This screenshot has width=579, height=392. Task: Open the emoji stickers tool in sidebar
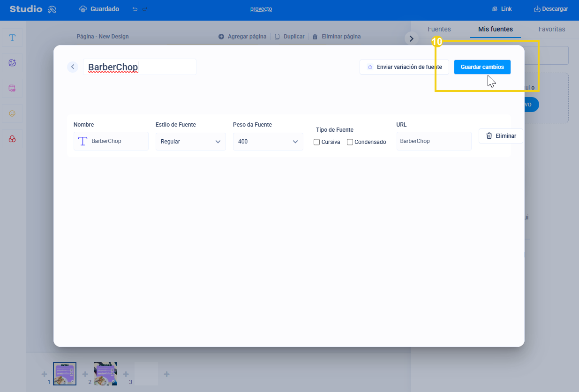[12, 113]
